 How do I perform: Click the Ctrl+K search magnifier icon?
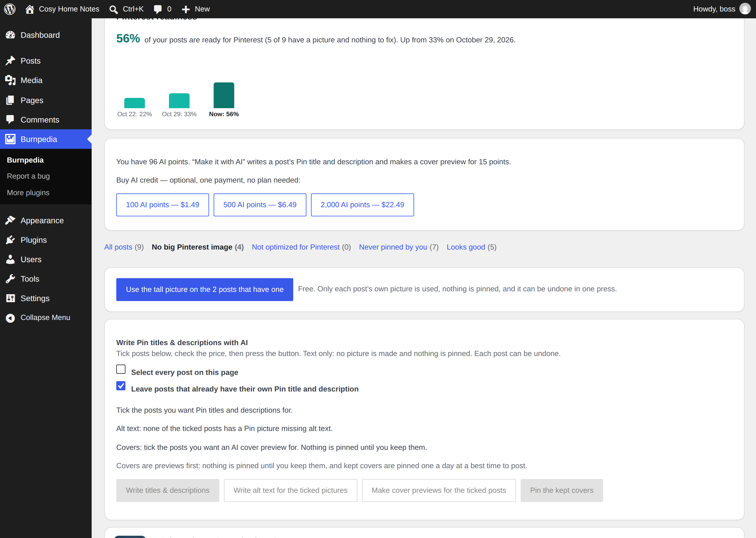tap(113, 9)
